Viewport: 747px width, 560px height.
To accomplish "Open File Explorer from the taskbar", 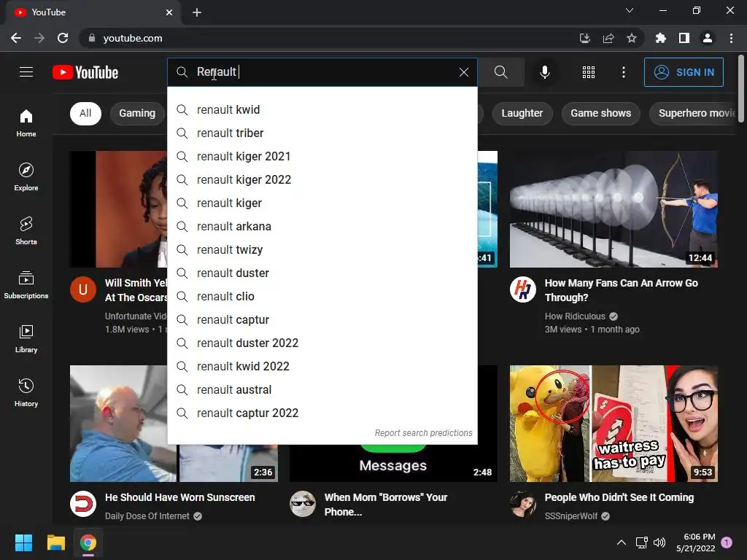I will 55,542.
